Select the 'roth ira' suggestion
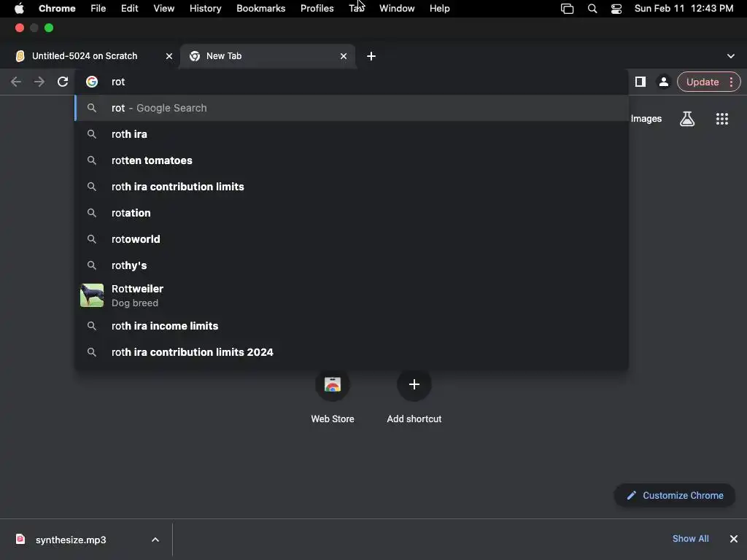 pyautogui.click(x=352, y=134)
